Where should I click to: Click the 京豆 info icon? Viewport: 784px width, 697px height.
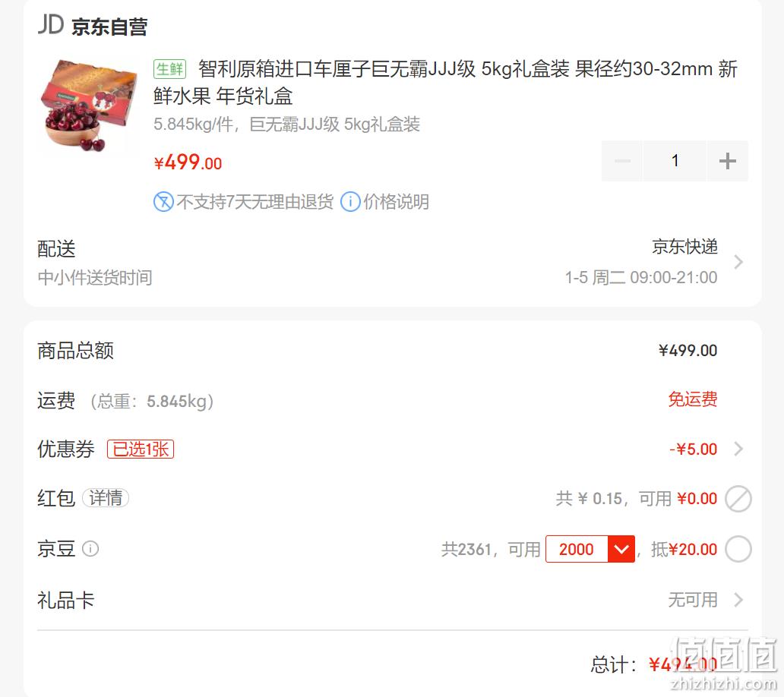click(90, 549)
